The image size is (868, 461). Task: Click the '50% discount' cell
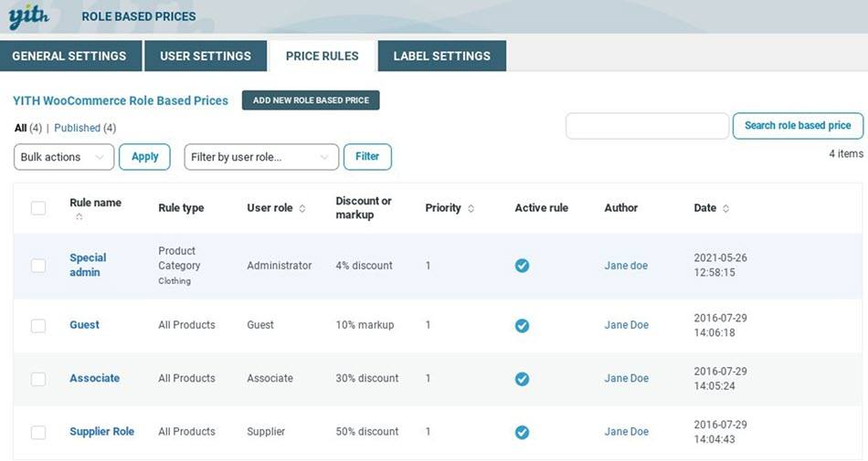point(367,432)
